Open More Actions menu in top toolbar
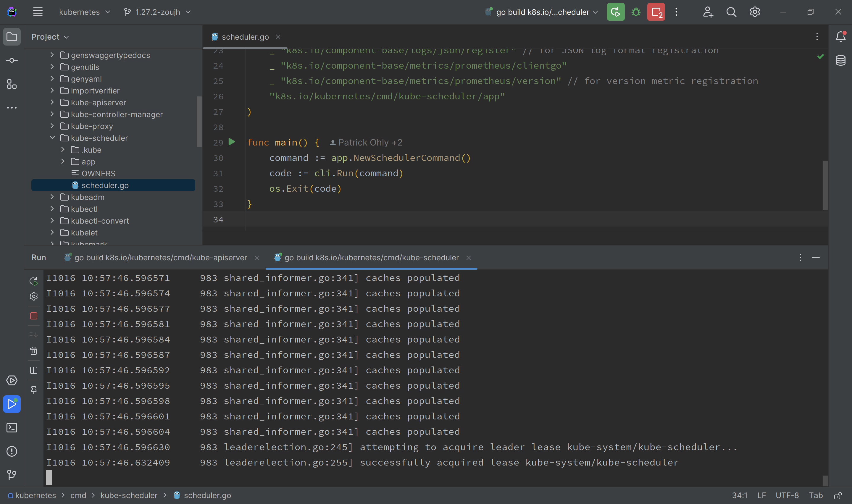Screen dimensions: 852x504 pos(676,12)
